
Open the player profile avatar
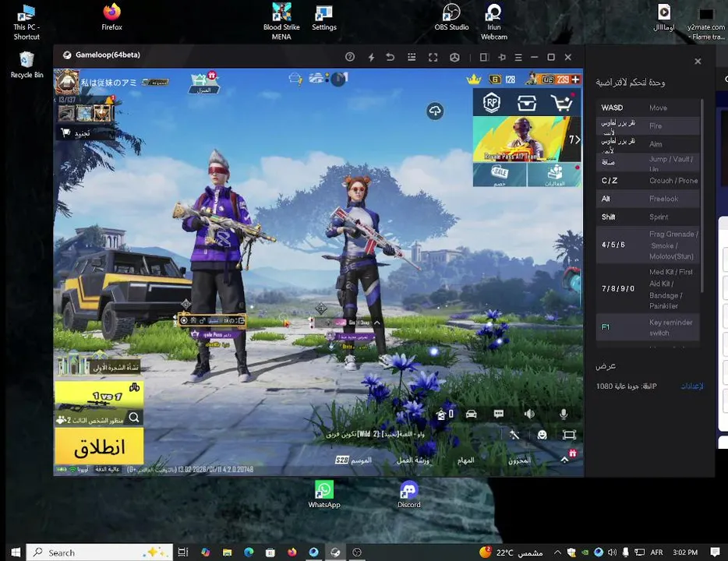[x=67, y=82]
